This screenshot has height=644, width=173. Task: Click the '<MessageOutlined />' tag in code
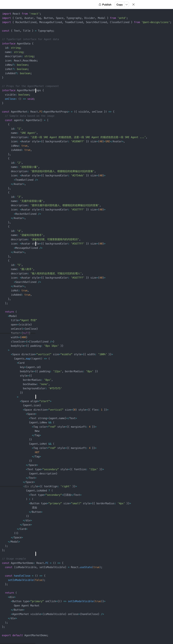click(x=28, y=248)
